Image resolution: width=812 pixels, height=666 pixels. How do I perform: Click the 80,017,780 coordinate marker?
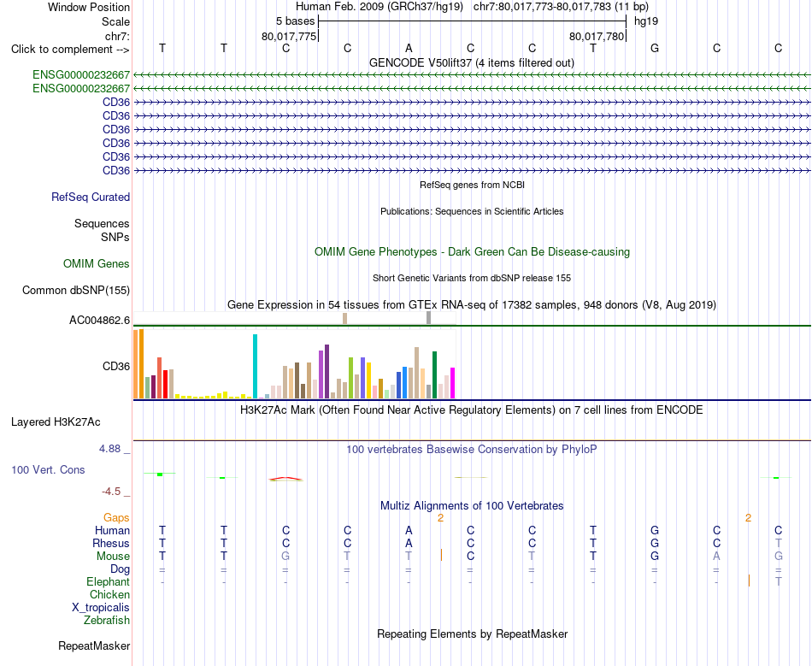pyautogui.click(x=597, y=36)
